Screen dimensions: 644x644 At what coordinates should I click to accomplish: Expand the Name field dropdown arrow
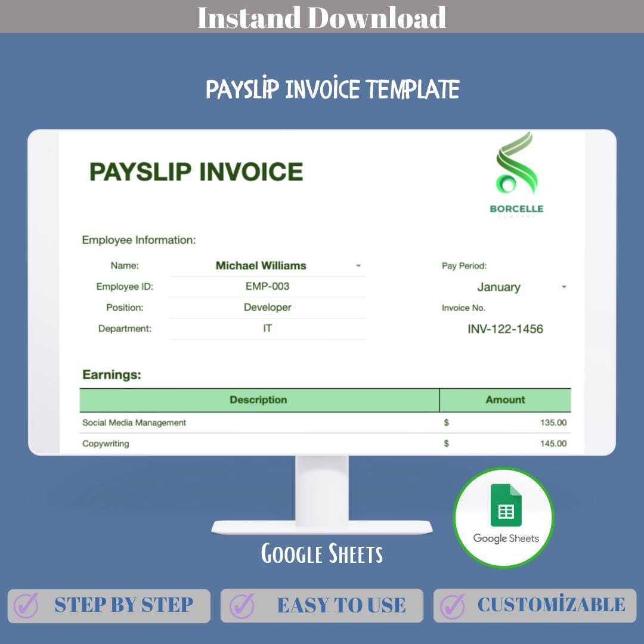(358, 265)
